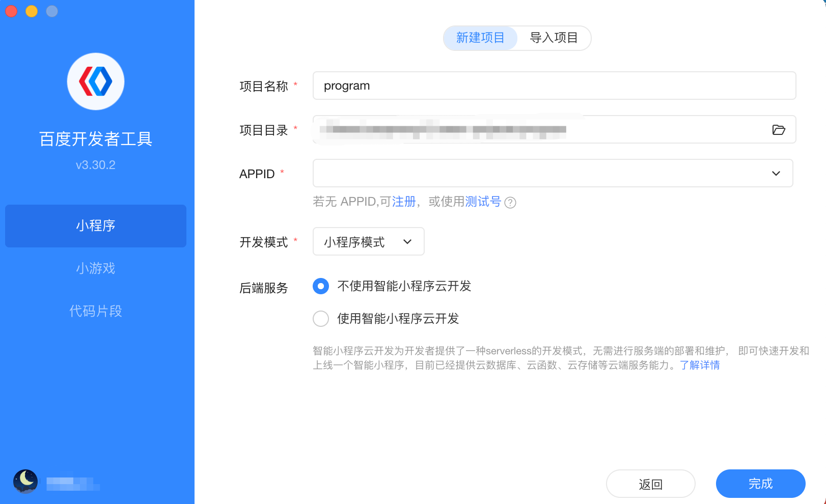The image size is (826, 504).
Task: Open the 注册 link for APPID registration
Action: pos(403,202)
